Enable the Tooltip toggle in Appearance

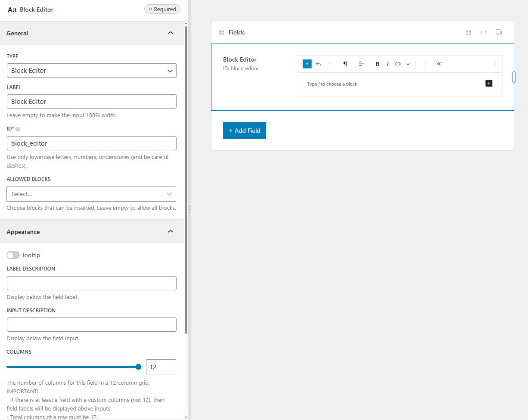(x=13, y=255)
